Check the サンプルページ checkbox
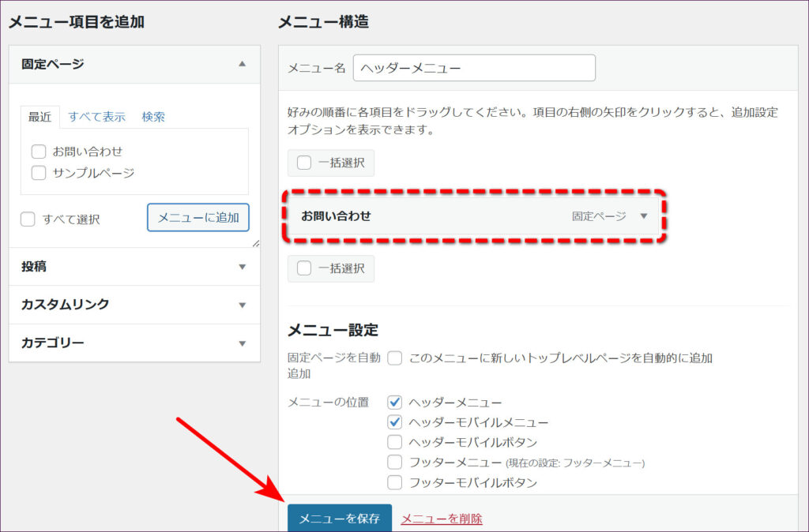Image resolution: width=809 pixels, height=532 pixels. [x=39, y=173]
